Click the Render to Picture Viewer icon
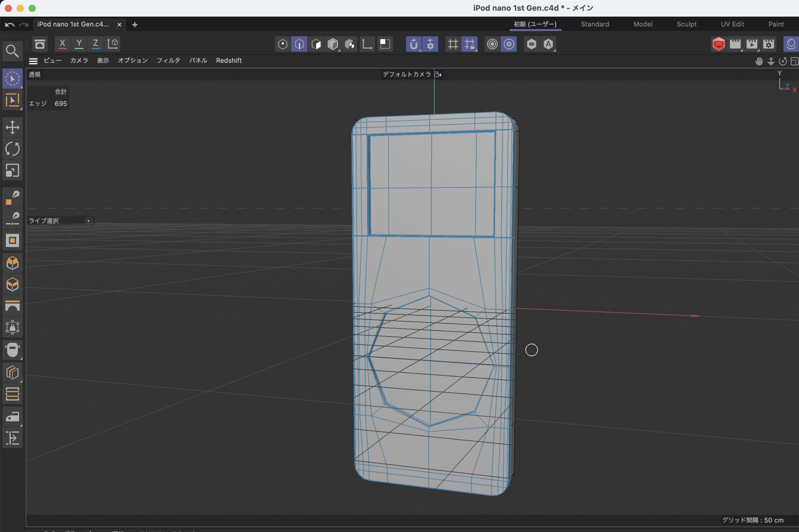Image resolution: width=799 pixels, height=532 pixels. (x=751, y=44)
